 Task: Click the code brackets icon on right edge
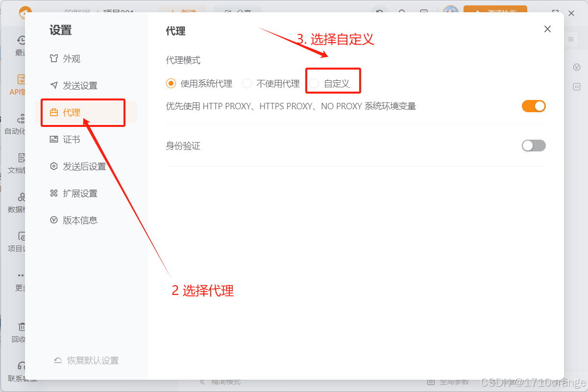click(577, 87)
